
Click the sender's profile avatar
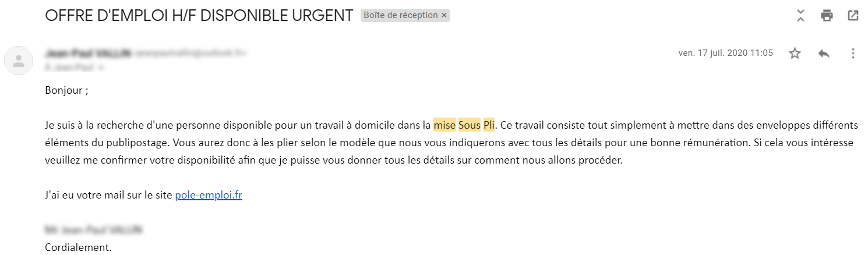pos(19,60)
